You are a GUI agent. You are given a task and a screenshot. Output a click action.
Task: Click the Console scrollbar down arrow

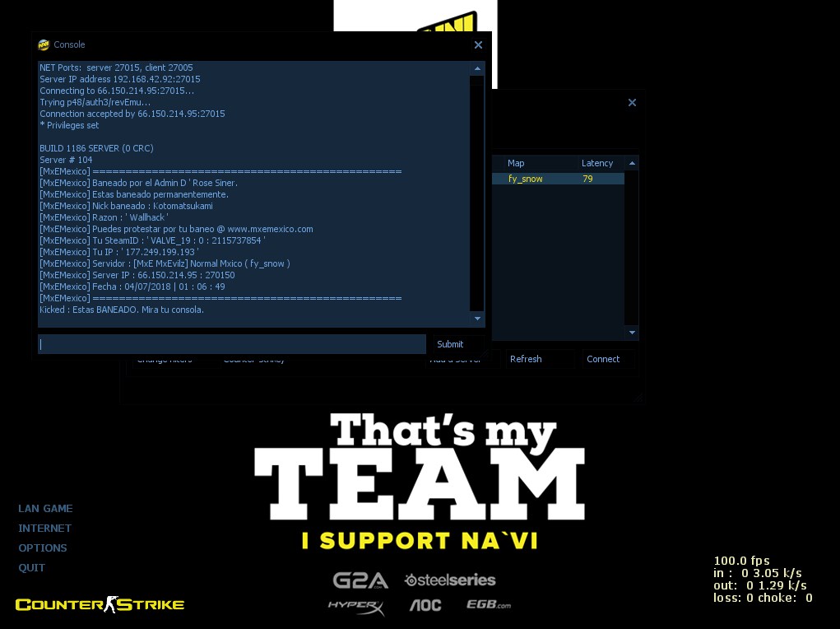[477, 319]
